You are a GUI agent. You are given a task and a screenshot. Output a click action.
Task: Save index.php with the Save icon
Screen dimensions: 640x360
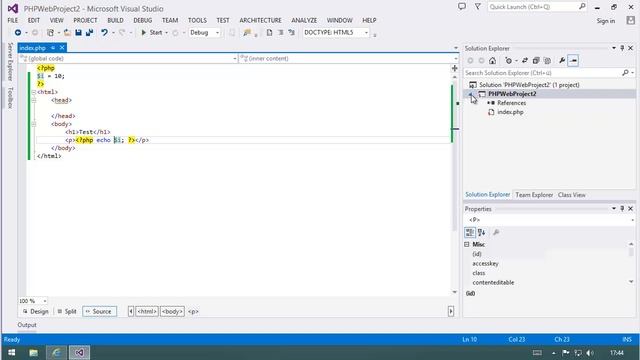click(78, 33)
